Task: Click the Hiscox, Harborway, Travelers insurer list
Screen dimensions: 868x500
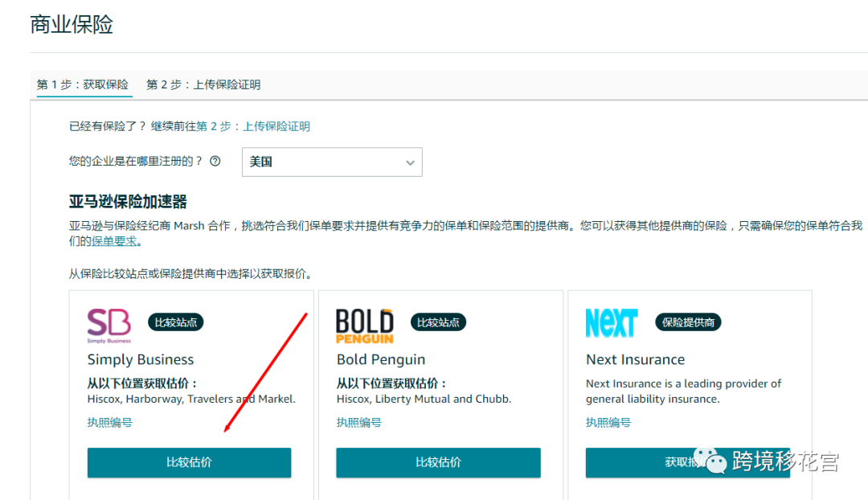Action: [191, 399]
